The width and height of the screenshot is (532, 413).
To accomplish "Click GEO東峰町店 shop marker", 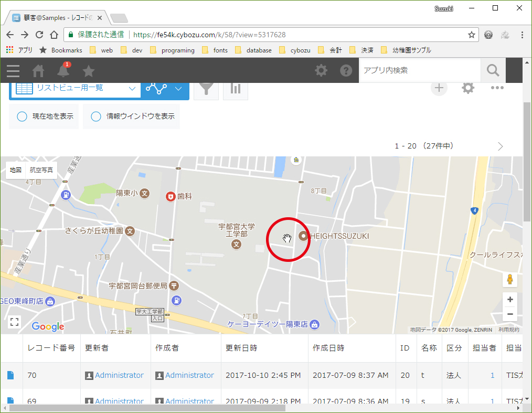I will [50, 301].
